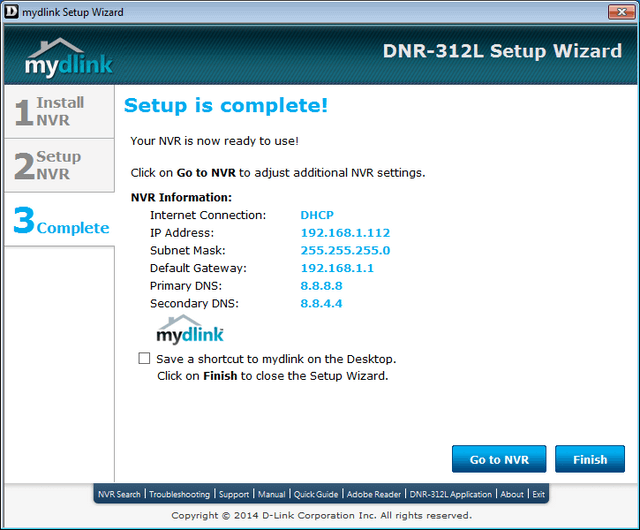Click the mydlink logo in header

69,57
